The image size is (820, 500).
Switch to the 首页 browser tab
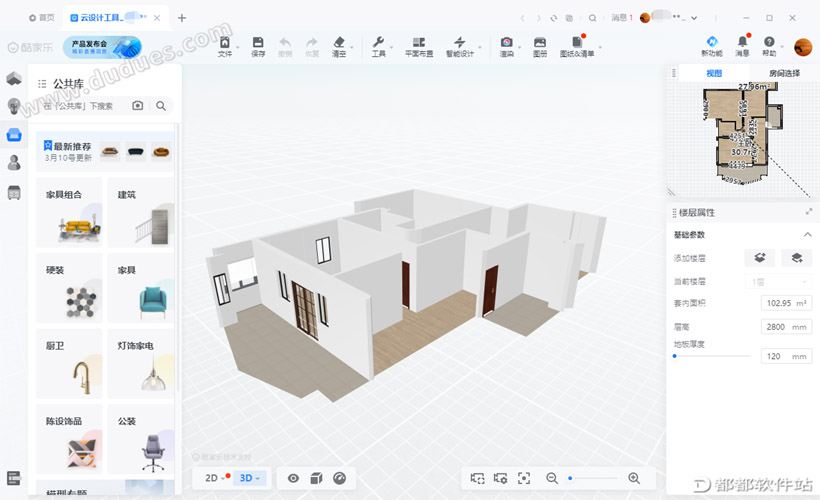pos(42,18)
